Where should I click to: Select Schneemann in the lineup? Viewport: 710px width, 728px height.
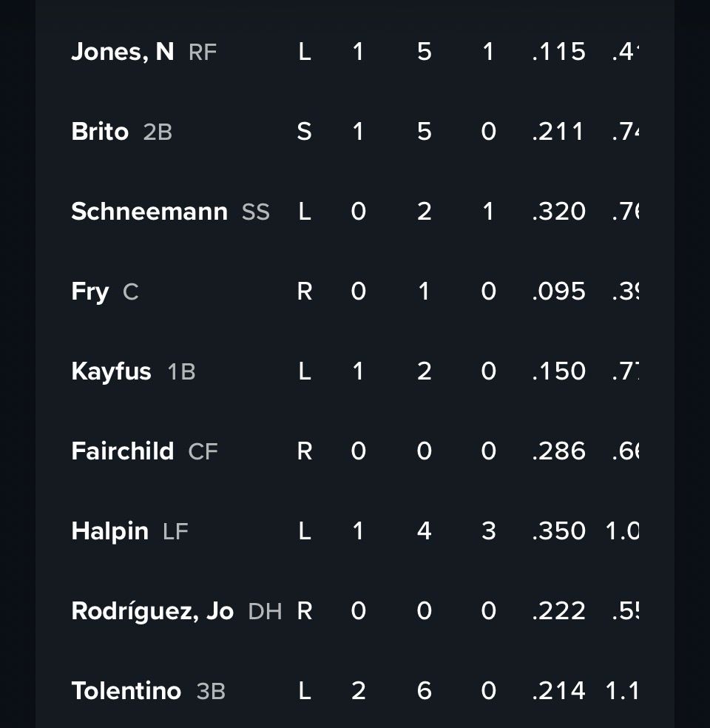pos(149,212)
